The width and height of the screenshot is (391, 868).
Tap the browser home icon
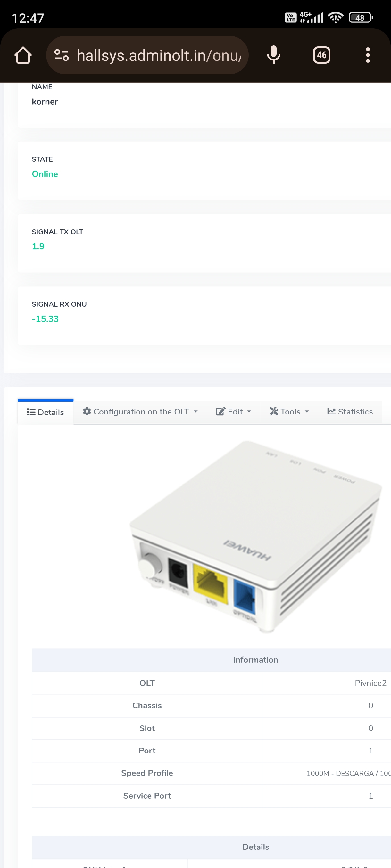[23, 55]
